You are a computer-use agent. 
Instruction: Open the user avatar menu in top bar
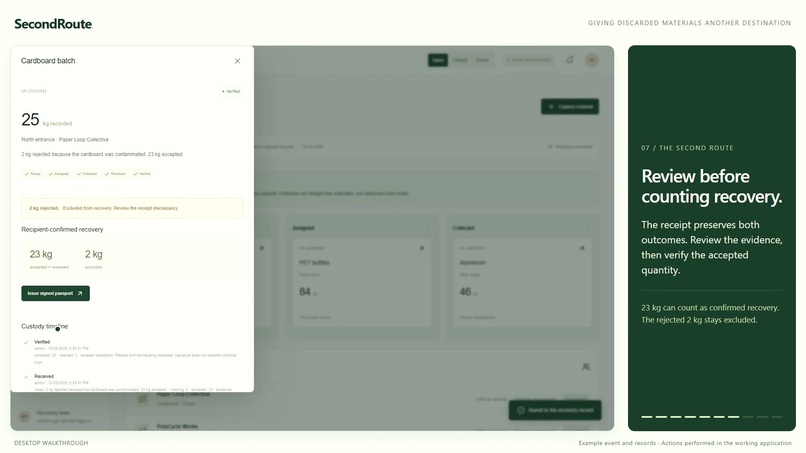(x=592, y=60)
